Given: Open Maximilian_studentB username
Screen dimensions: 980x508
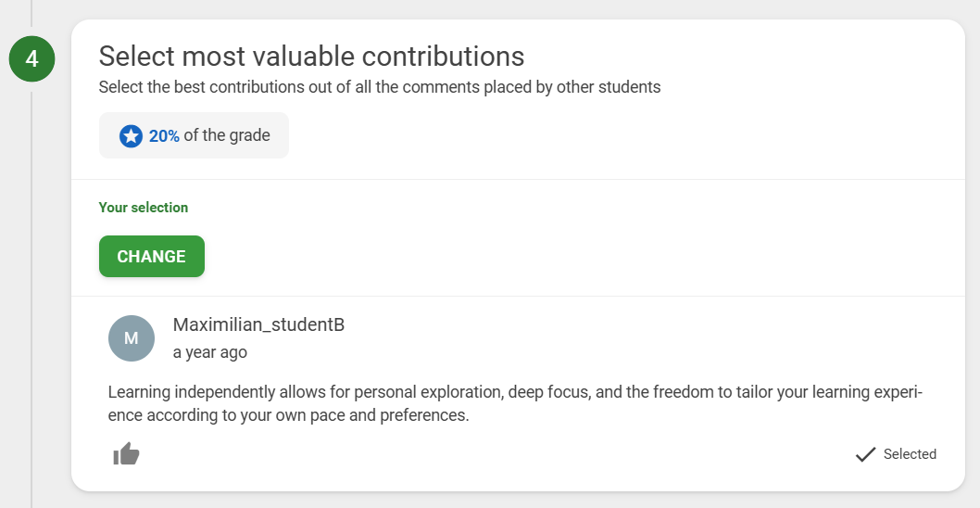Looking at the screenshot, I should [x=258, y=324].
